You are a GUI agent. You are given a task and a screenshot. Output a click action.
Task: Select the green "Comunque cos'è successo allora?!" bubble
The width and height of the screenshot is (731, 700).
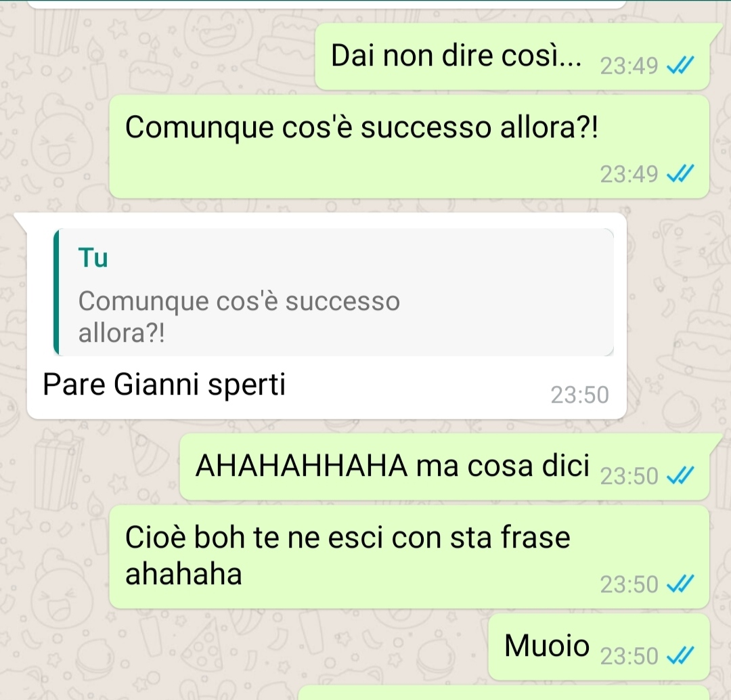coord(409,146)
